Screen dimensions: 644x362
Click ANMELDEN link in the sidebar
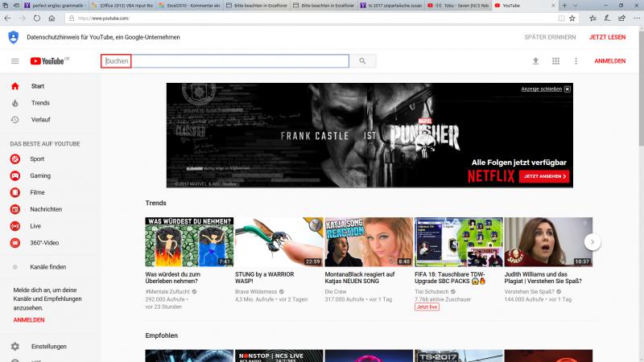click(x=29, y=320)
